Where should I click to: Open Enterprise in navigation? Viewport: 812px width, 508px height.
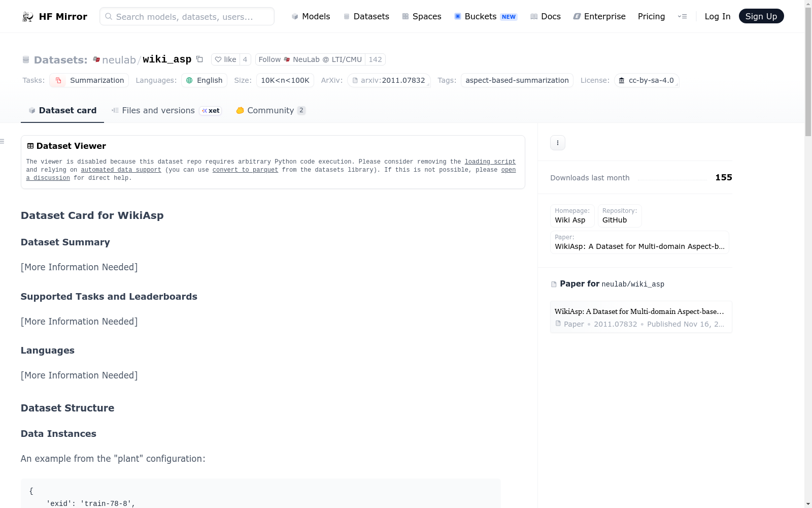pyautogui.click(x=599, y=17)
